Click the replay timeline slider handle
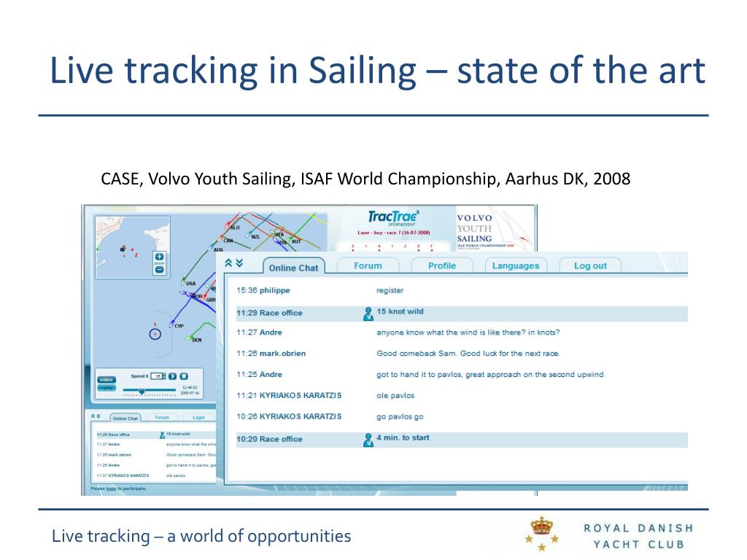The height and width of the screenshot is (560, 747). coord(142,392)
